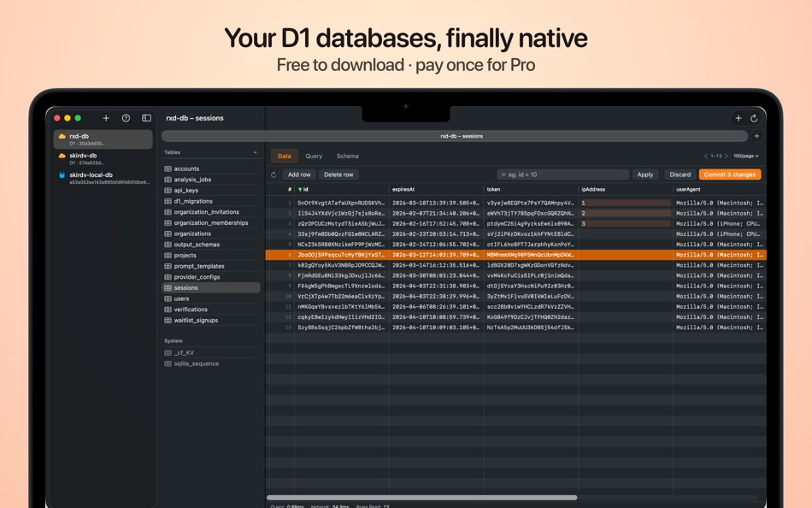Click the previous page chevron
The width and height of the screenshot is (812, 508).
tap(707, 156)
